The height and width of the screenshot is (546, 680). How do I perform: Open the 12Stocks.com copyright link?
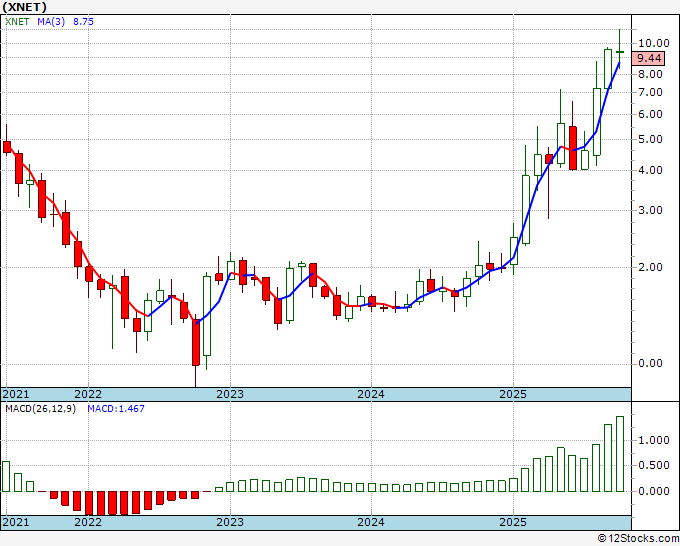[638, 539]
